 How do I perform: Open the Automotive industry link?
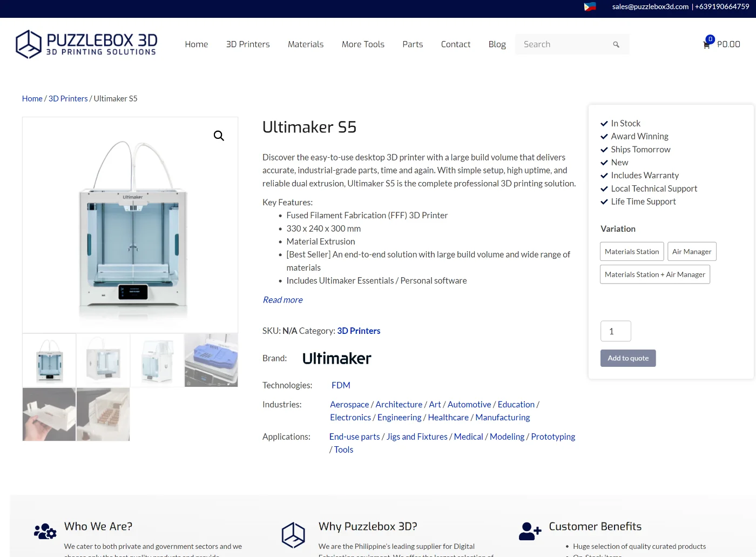469,404
